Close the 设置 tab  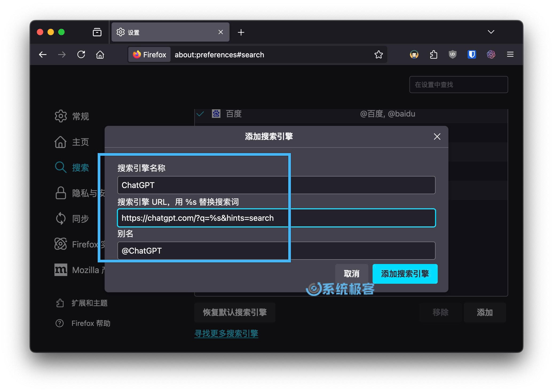(x=221, y=32)
